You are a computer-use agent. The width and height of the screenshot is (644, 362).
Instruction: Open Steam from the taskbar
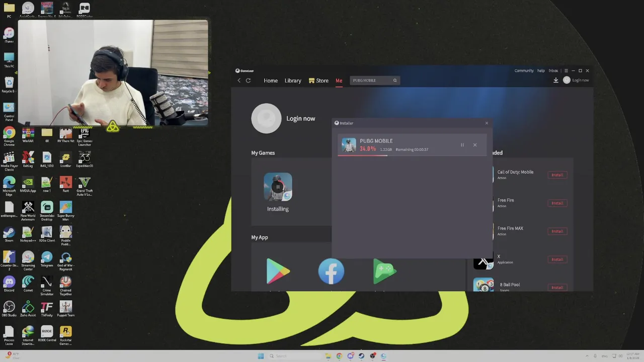coord(361,356)
